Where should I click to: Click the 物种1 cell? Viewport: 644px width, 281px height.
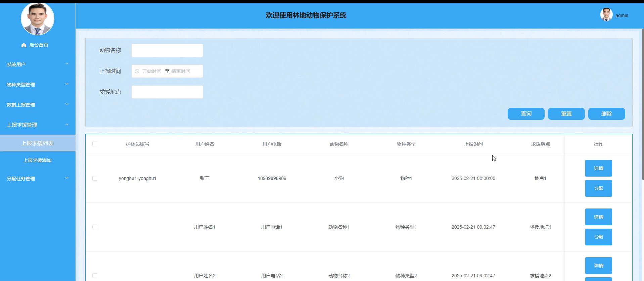(406, 178)
